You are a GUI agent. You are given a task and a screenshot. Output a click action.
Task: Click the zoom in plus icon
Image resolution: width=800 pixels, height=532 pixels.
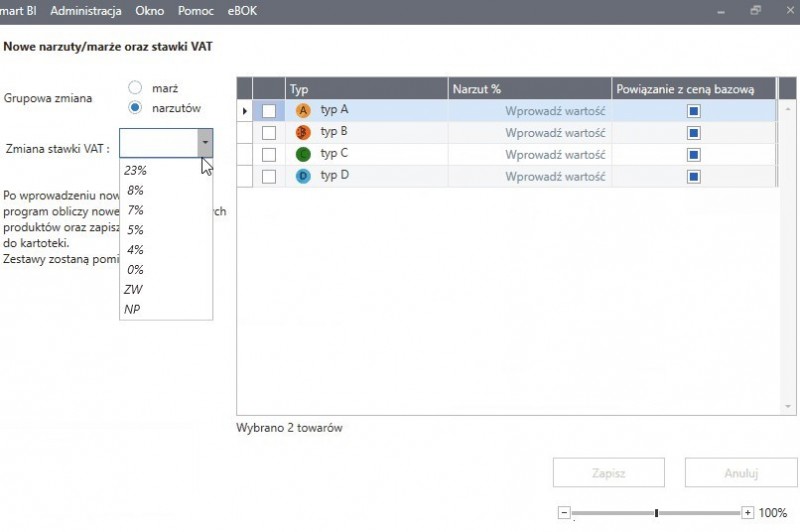(x=747, y=512)
